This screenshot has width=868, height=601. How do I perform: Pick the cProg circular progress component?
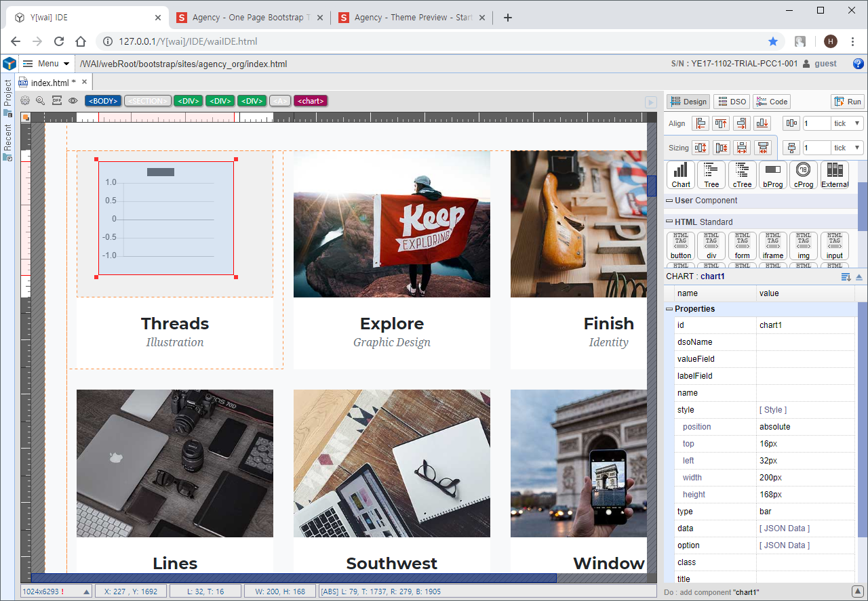[x=804, y=175]
